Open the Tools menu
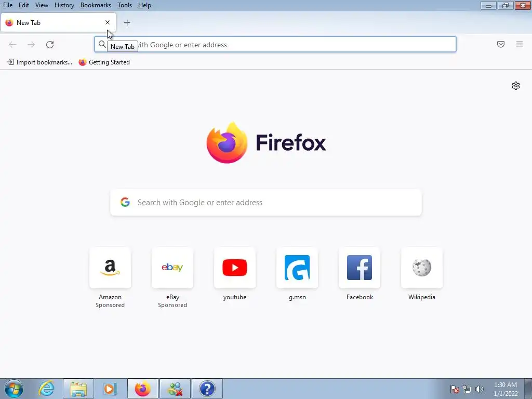532x399 pixels. pos(125,5)
